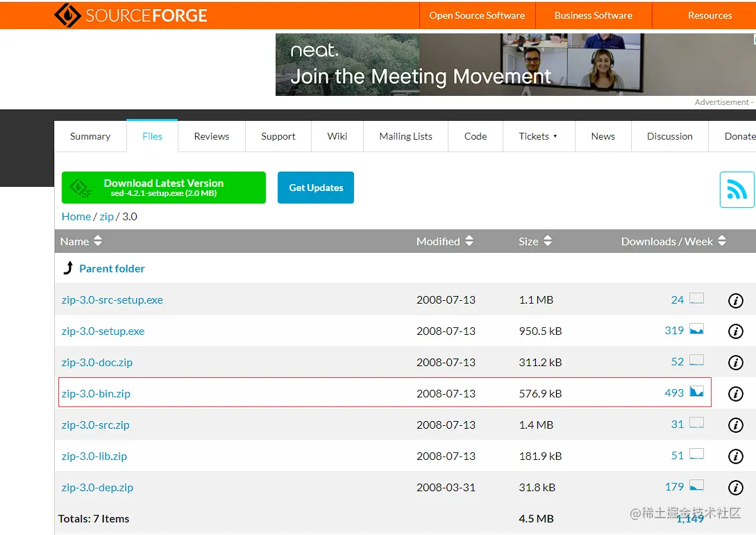Sort files by Size column arrows
Viewport: 756px width, 535px height.
click(547, 240)
